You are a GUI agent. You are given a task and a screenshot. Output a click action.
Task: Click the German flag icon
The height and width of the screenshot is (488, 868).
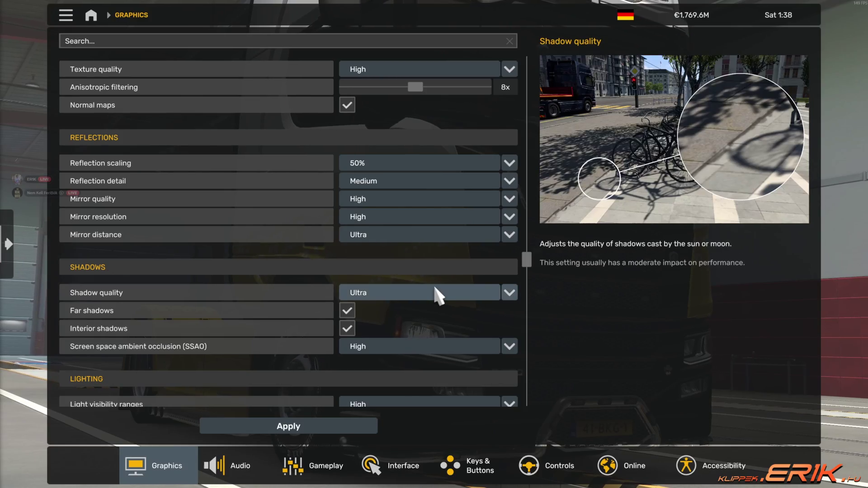pyautogui.click(x=625, y=15)
